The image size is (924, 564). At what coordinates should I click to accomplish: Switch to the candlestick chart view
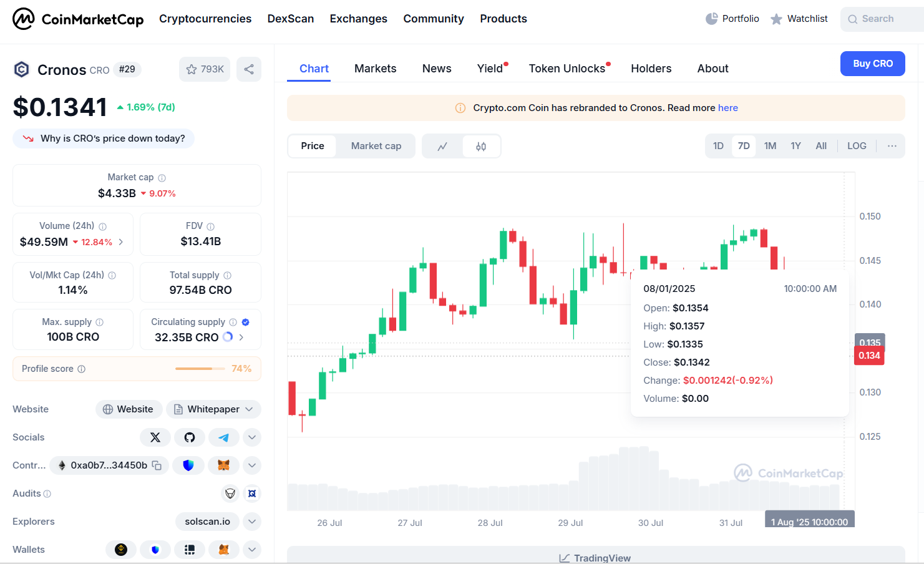click(481, 147)
